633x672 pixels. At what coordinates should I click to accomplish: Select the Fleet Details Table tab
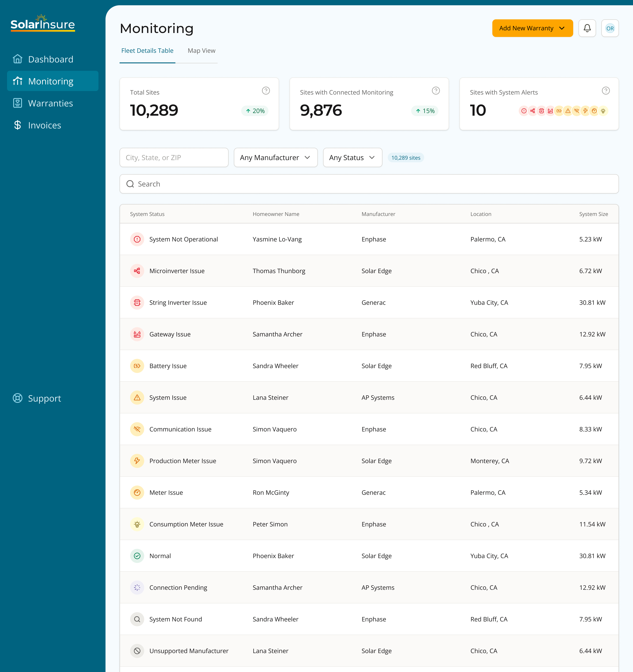147,51
